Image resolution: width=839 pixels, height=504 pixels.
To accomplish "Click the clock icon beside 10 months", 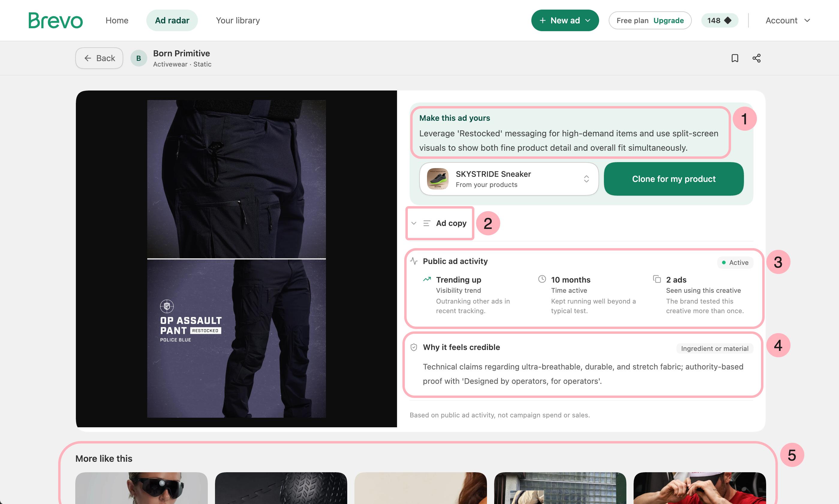I will coord(542,279).
